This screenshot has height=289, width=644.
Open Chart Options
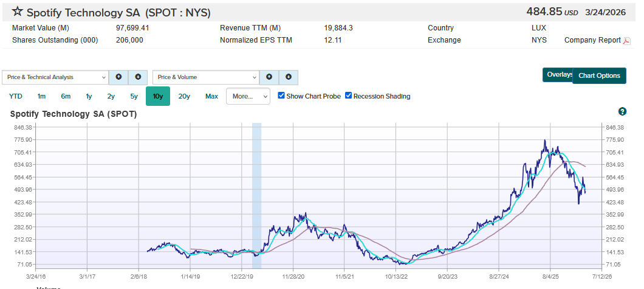click(x=599, y=75)
